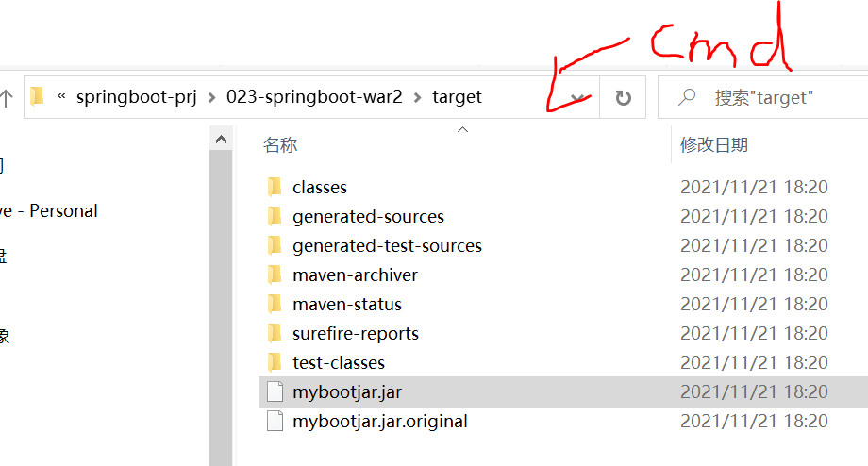The image size is (868, 466).
Task: Select maven-status folder name
Action: (x=347, y=305)
